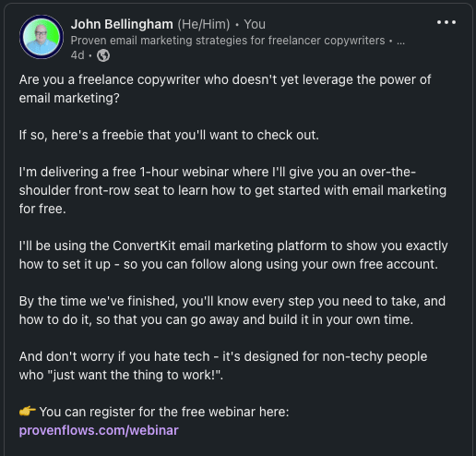Click the "You can register" line
Image resolution: width=476 pixels, height=456 pixels.
pos(164,412)
